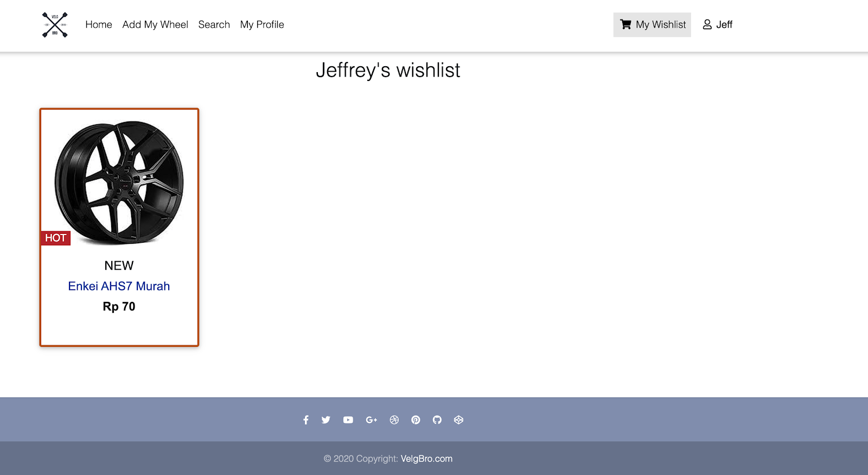Image resolution: width=868 pixels, height=475 pixels.
Task: Open the YouTube social link
Action: (348, 420)
